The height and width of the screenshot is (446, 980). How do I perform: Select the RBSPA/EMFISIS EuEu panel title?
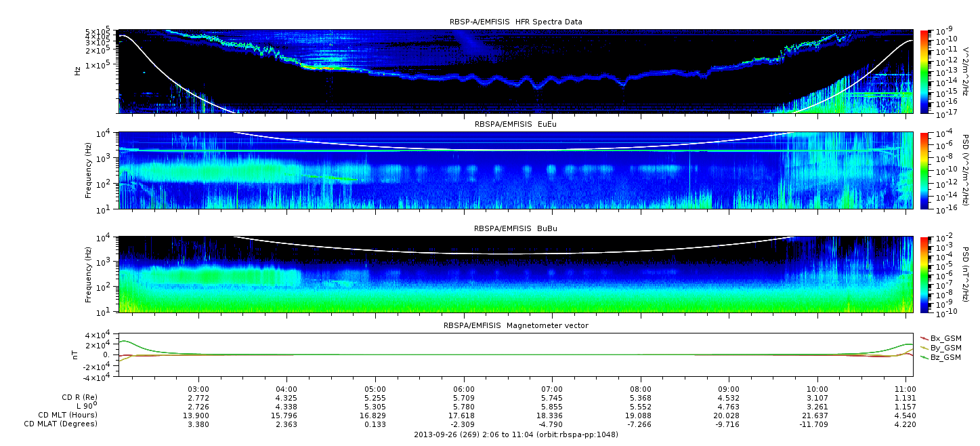pyautogui.click(x=515, y=125)
